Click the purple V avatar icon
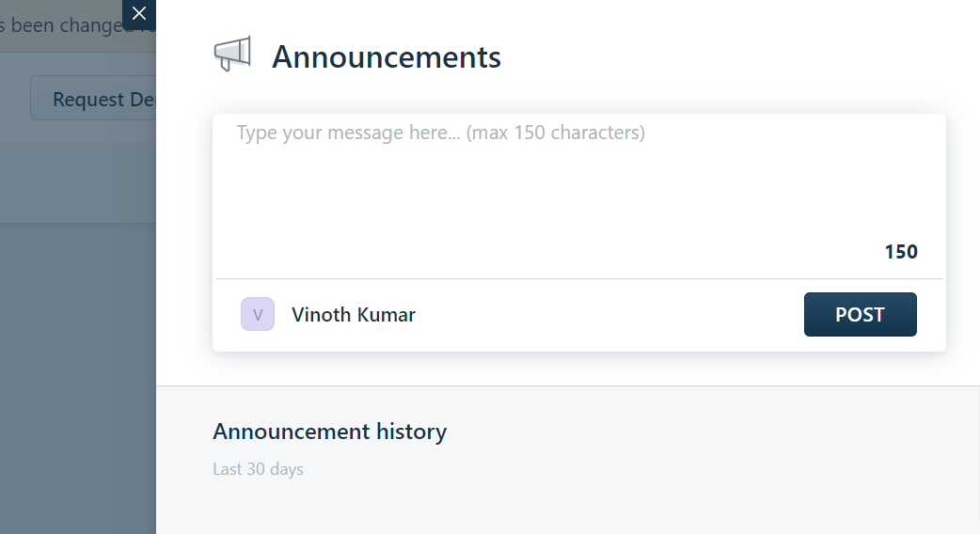The image size is (980, 534). (x=258, y=314)
